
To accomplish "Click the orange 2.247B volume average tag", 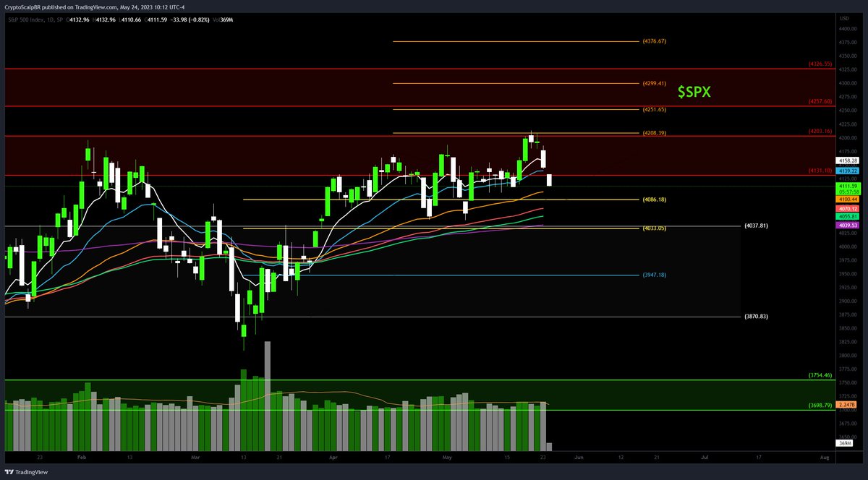I will [848, 405].
